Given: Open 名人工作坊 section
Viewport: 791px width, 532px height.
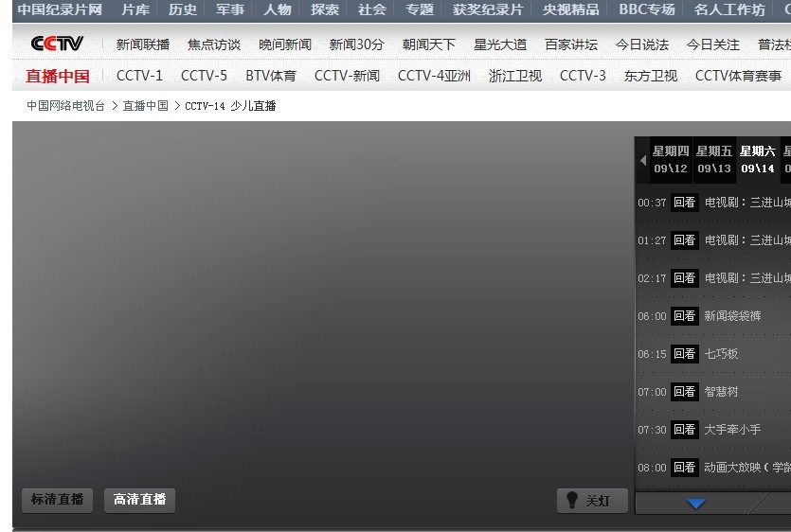Looking at the screenshot, I should tap(729, 9).
